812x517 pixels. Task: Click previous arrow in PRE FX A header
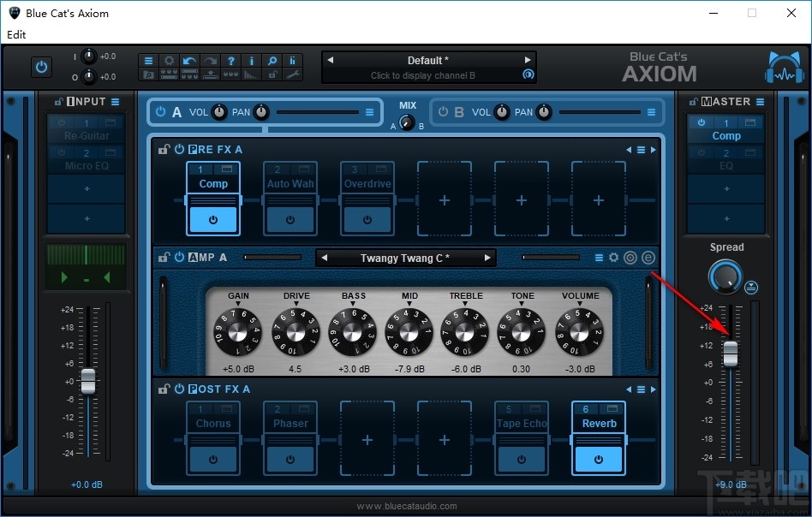629,150
